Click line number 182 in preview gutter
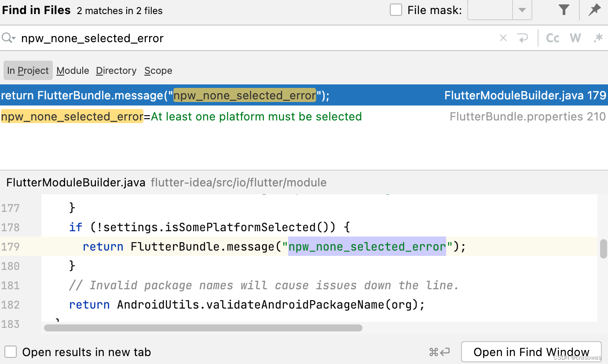This screenshot has width=608, height=364. tap(11, 305)
